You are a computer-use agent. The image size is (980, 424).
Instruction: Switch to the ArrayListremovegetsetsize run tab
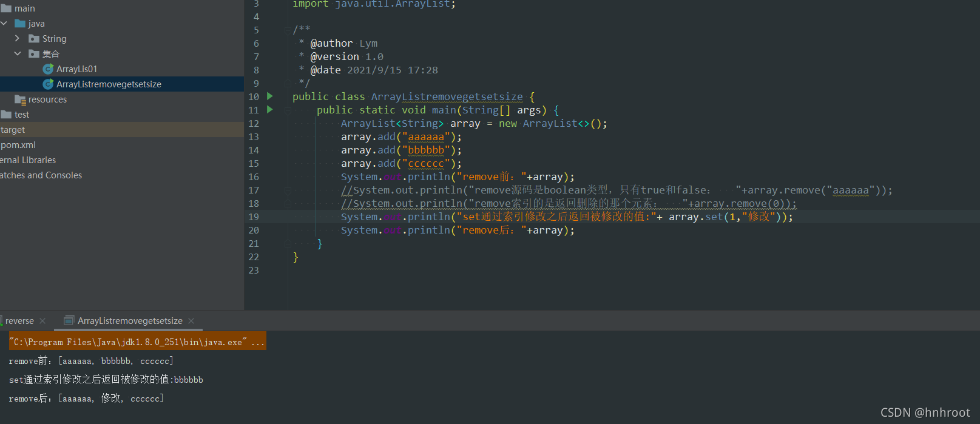click(x=130, y=321)
